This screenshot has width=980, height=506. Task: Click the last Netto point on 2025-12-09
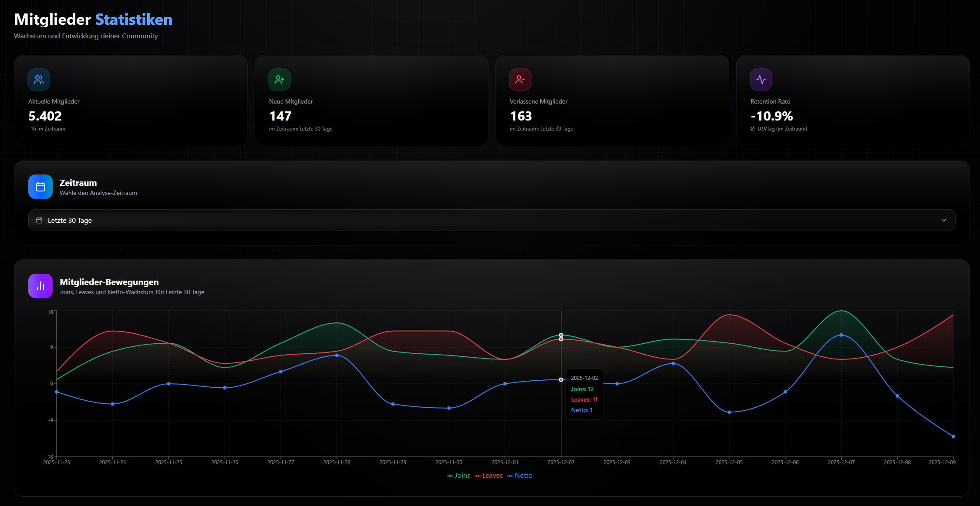click(x=953, y=436)
